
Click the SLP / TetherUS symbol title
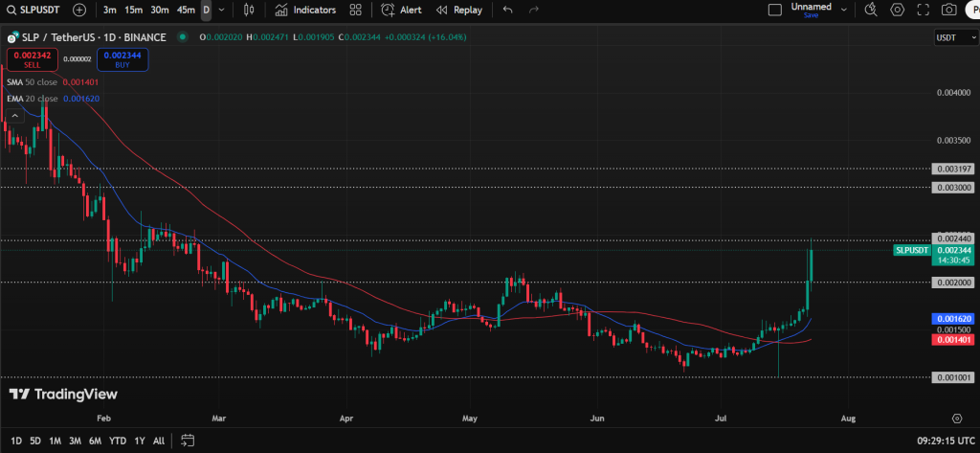[94, 37]
